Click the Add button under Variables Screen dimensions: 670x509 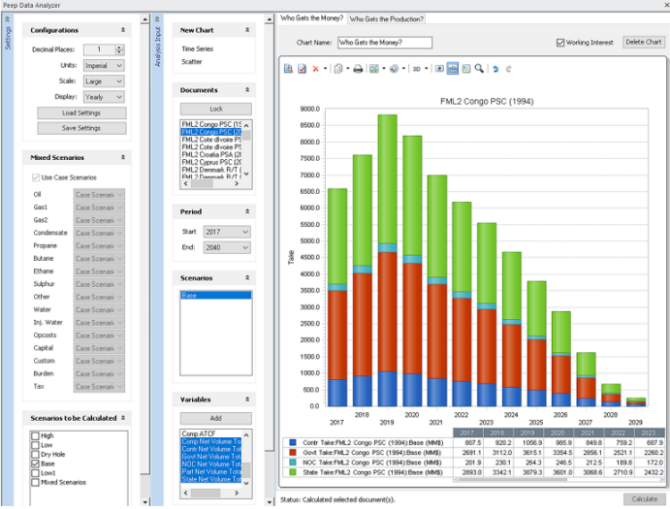(x=216, y=418)
